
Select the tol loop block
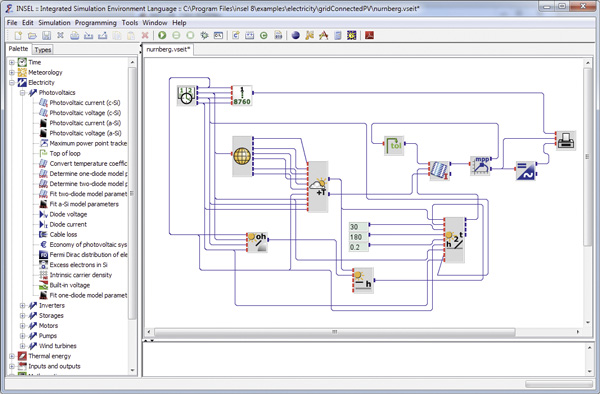pyautogui.click(x=394, y=145)
